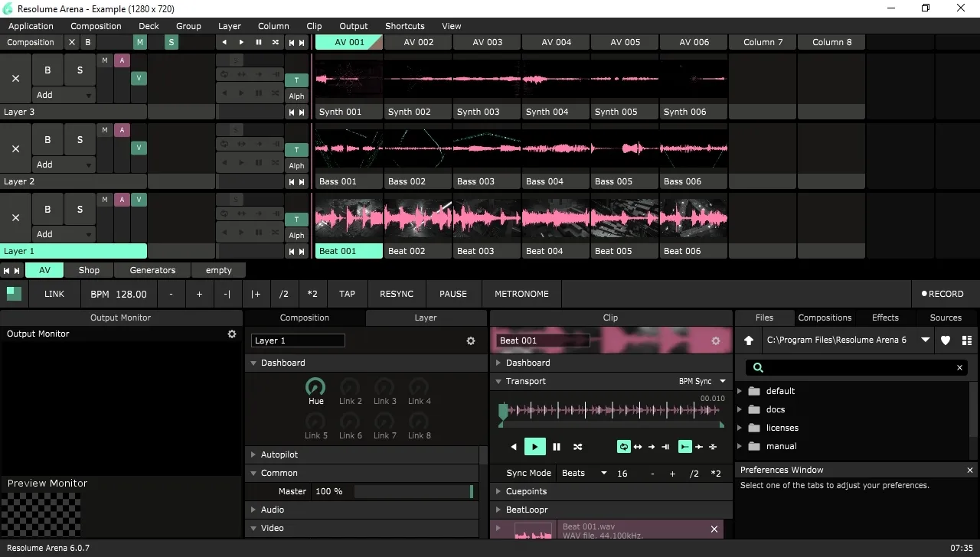Screen dimensions: 980x557
Task: Click the favorites heart icon in Files
Action: 946,340
